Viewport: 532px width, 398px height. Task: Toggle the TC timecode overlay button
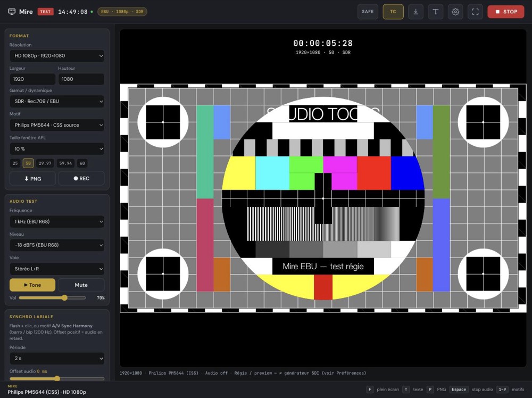point(393,12)
